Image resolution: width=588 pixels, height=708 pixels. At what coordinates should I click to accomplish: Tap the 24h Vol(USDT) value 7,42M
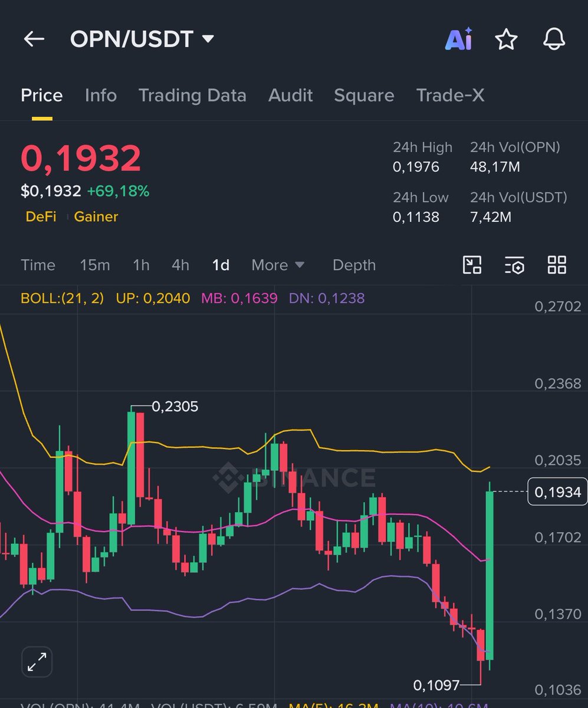pyautogui.click(x=491, y=217)
